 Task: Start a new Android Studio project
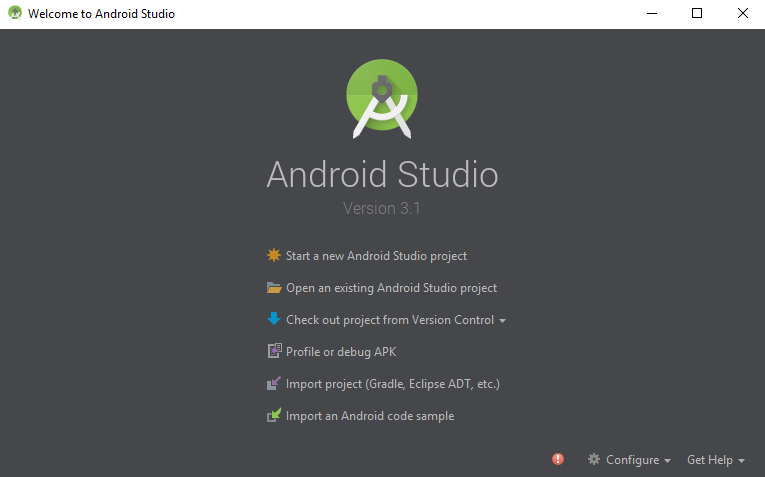(376, 256)
